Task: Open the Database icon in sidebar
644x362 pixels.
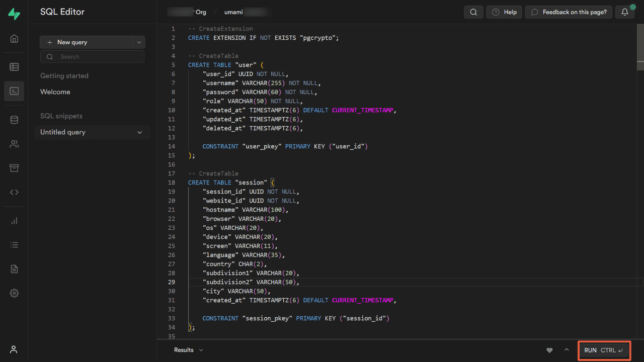Action: [14, 120]
